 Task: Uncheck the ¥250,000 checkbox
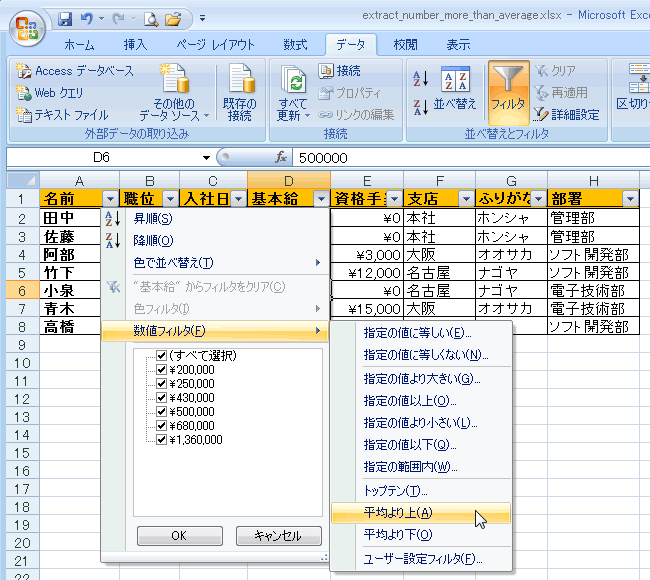161,384
